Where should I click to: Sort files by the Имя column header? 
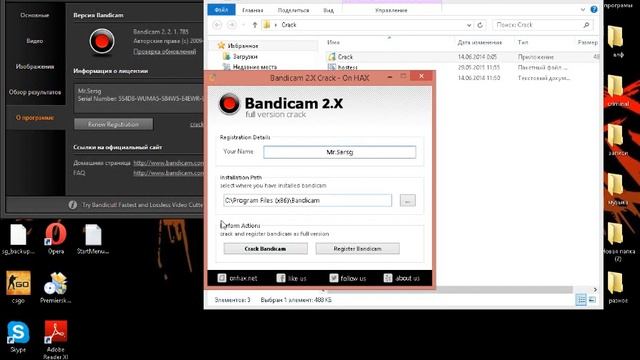click(x=333, y=42)
